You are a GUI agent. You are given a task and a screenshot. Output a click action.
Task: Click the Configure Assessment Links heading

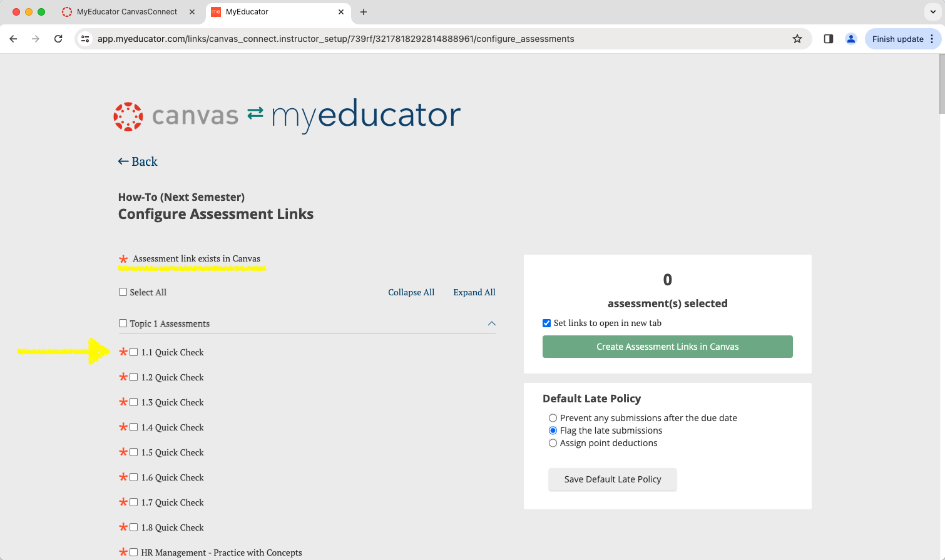click(x=216, y=214)
